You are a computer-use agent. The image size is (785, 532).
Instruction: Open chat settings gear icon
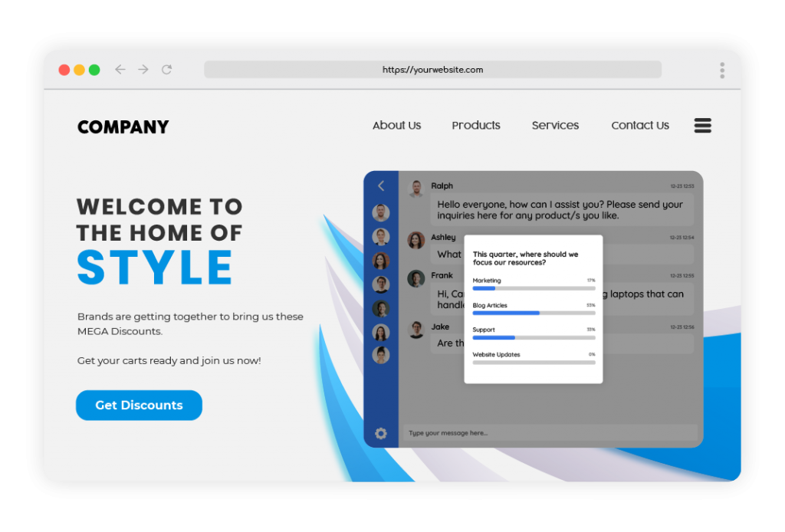(381, 433)
